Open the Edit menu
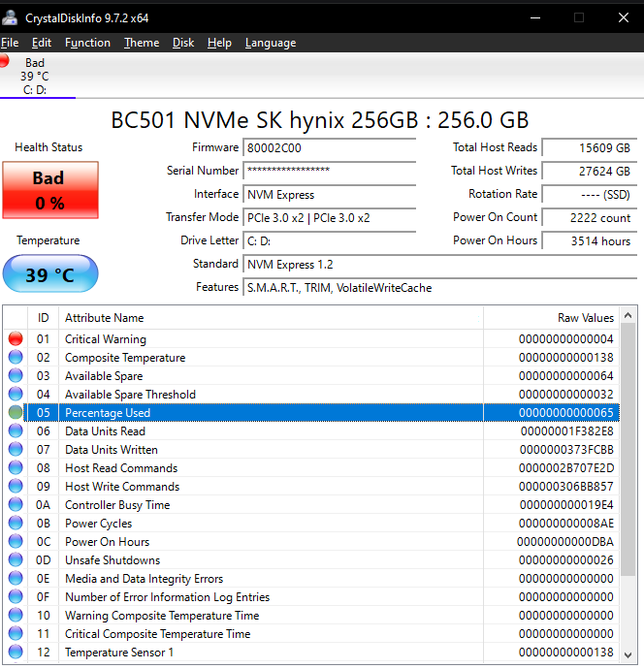 click(42, 43)
